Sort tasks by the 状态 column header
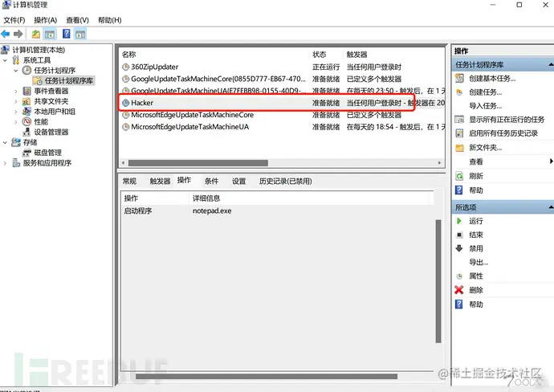Viewport: 554px width, 392px height. coord(326,55)
